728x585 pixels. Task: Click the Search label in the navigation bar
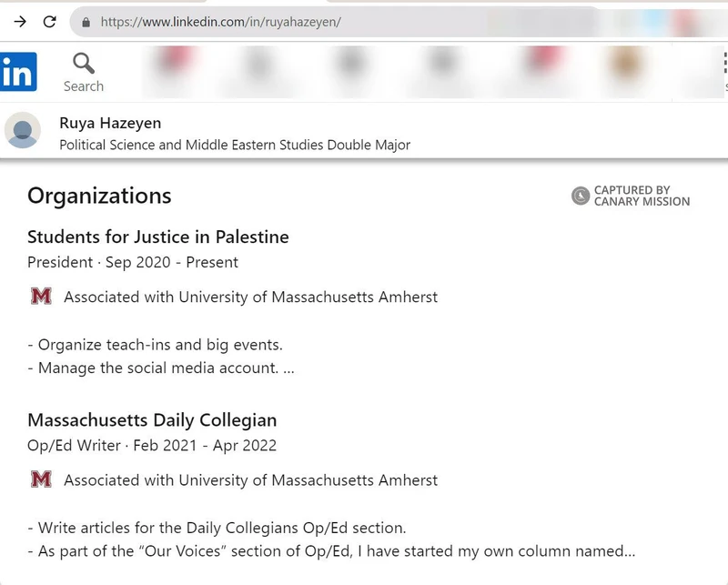(x=84, y=86)
